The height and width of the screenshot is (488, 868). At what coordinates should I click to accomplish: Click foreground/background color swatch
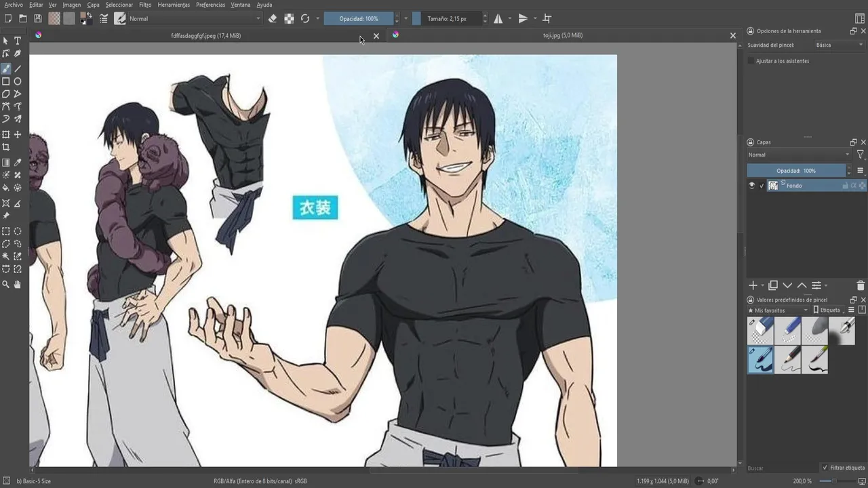pyautogui.click(x=87, y=18)
